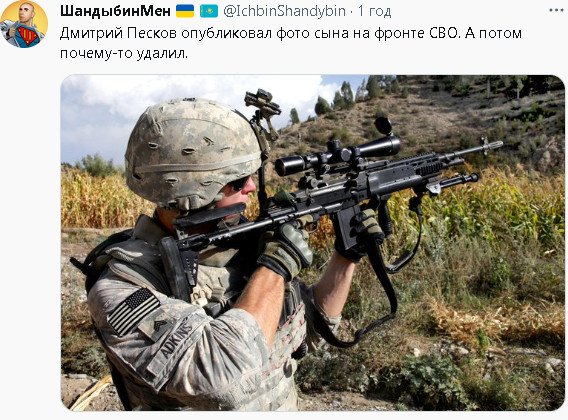Click the '1 год' tweet timestamp
The image size is (568, 420).
[375, 12]
